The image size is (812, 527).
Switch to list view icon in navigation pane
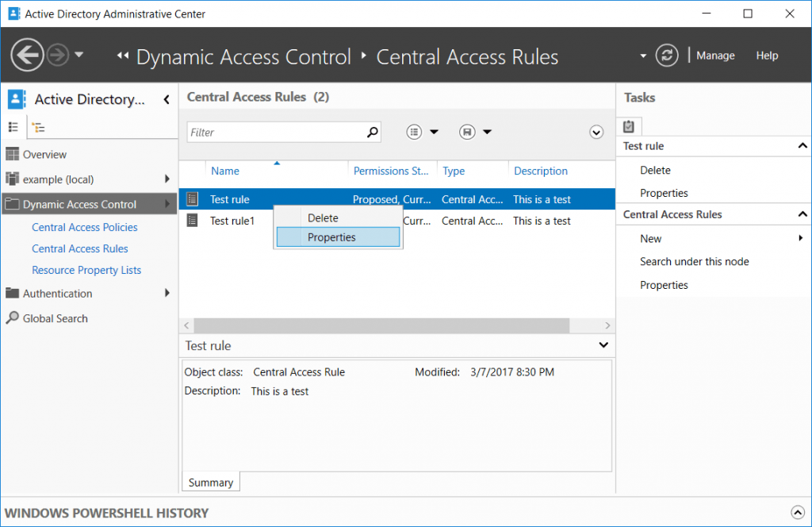(13, 127)
